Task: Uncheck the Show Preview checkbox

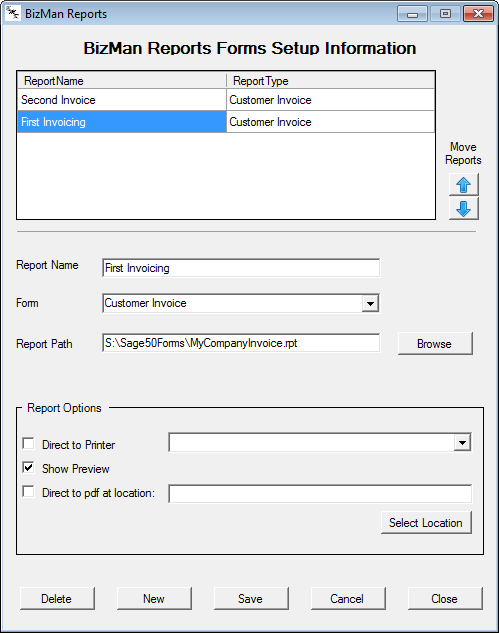Action: (28, 467)
